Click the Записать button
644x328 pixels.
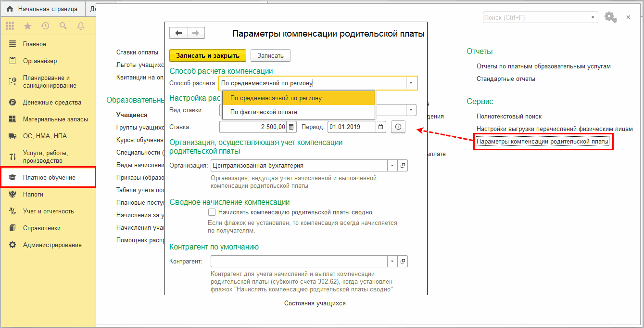(x=270, y=55)
